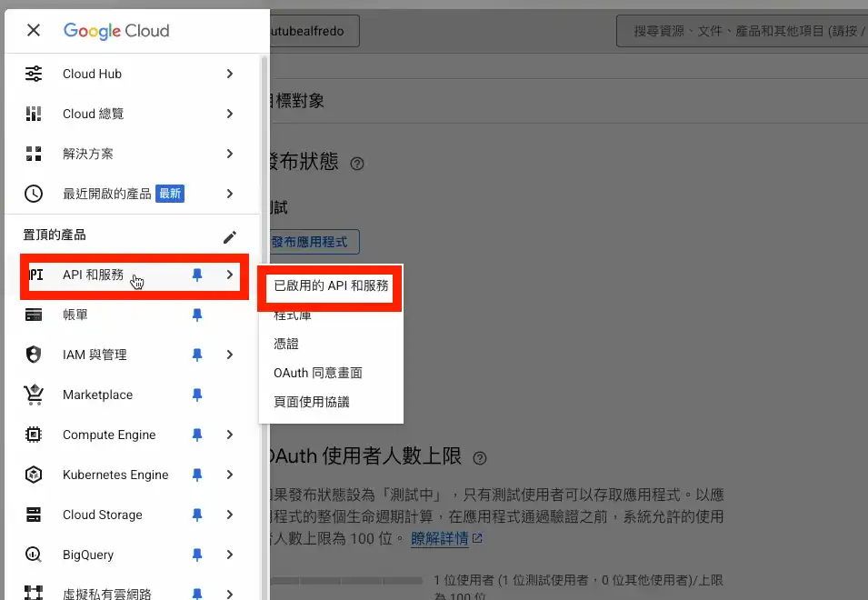Open the project selector labeled utubealfredo
The width and height of the screenshot is (868, 600).
click(x=314, y=31)
